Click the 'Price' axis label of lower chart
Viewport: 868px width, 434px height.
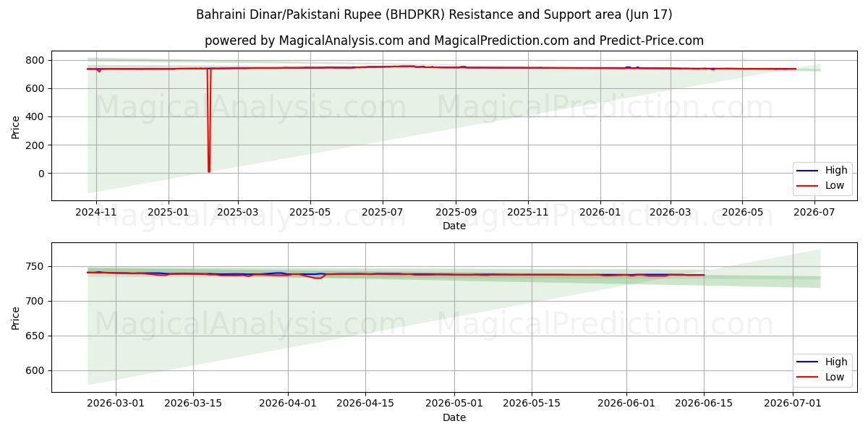click(16, 317)
